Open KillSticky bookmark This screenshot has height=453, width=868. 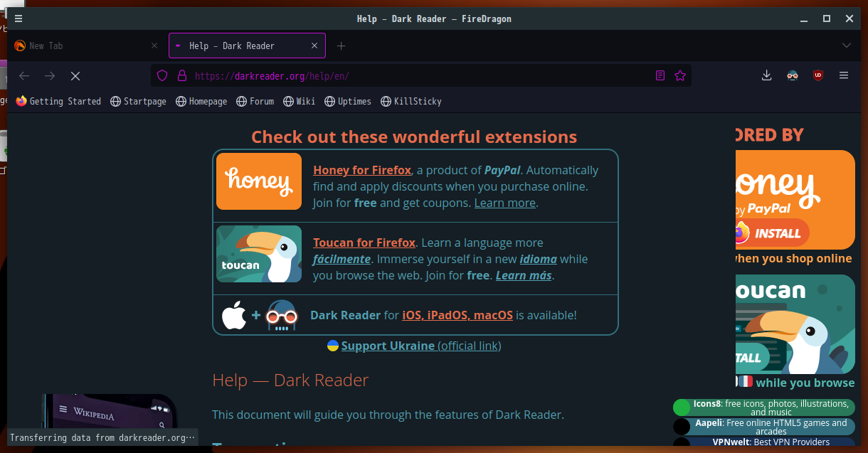pyautogui.click(x=411, y=102)
